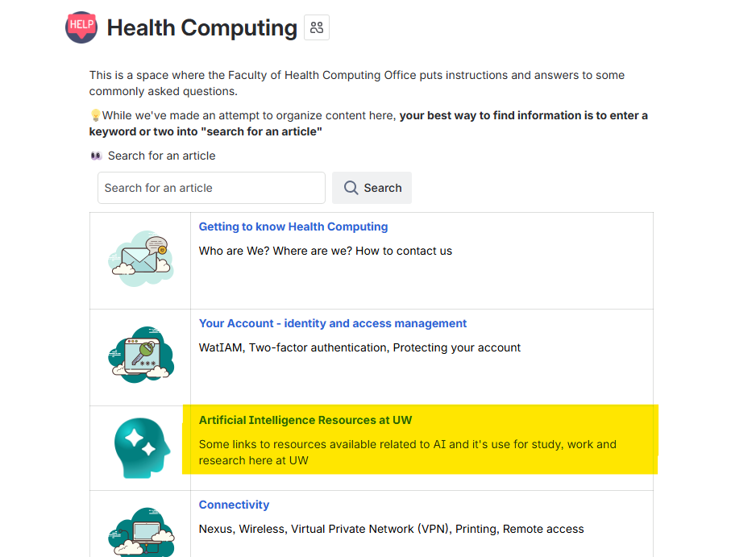Click the key illustration beside Your Account
This screenshot has height=557, width=756.
[x=140, y=355]
